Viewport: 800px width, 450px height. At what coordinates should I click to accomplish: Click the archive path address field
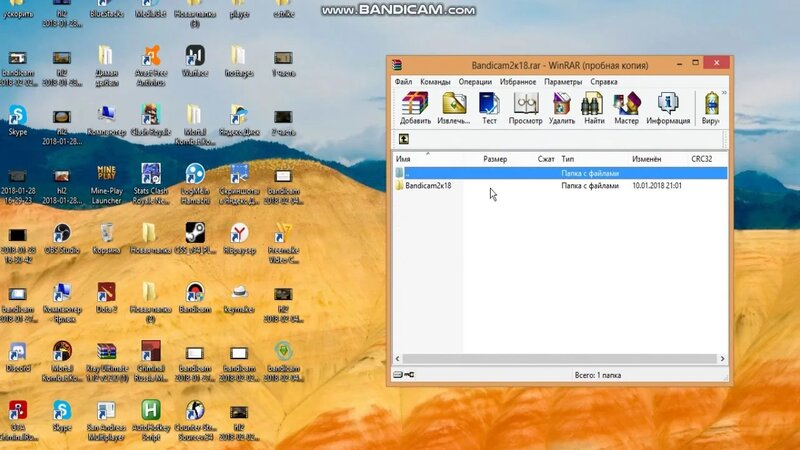[x=566, y=139]
